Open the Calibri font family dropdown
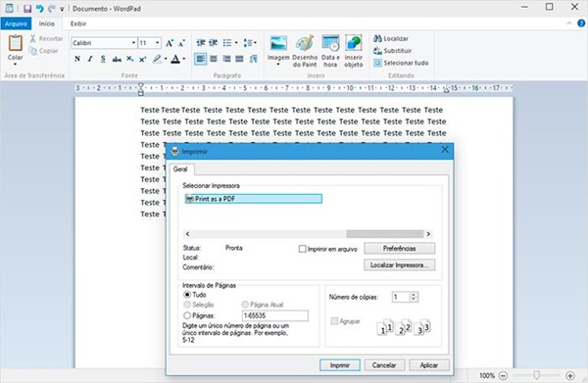 coord(133,43)
